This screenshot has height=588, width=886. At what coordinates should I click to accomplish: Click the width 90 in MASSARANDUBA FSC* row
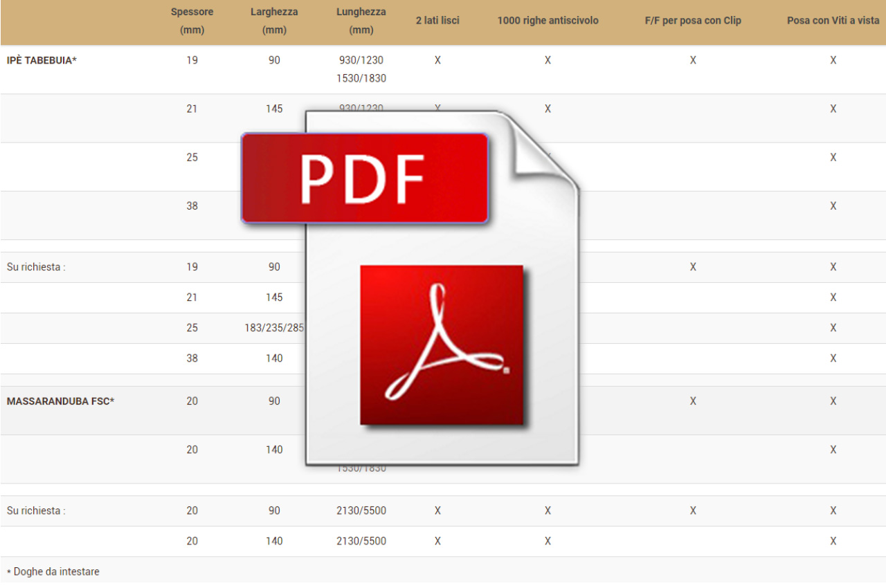[274, 401]
